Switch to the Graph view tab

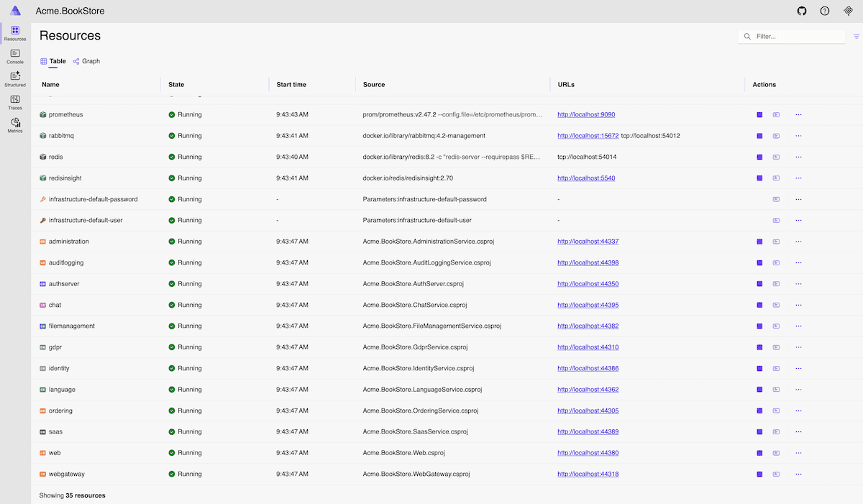pyautogui.click(x=86, y=61)
